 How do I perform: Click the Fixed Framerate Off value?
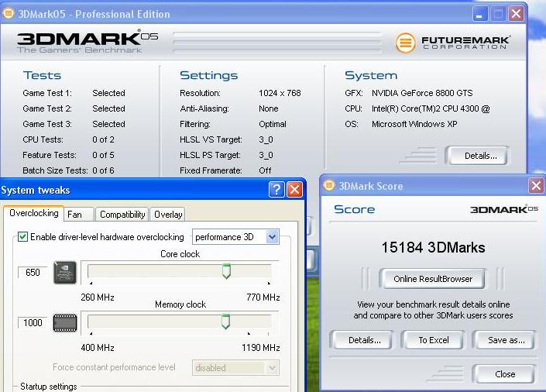(265, 170)
